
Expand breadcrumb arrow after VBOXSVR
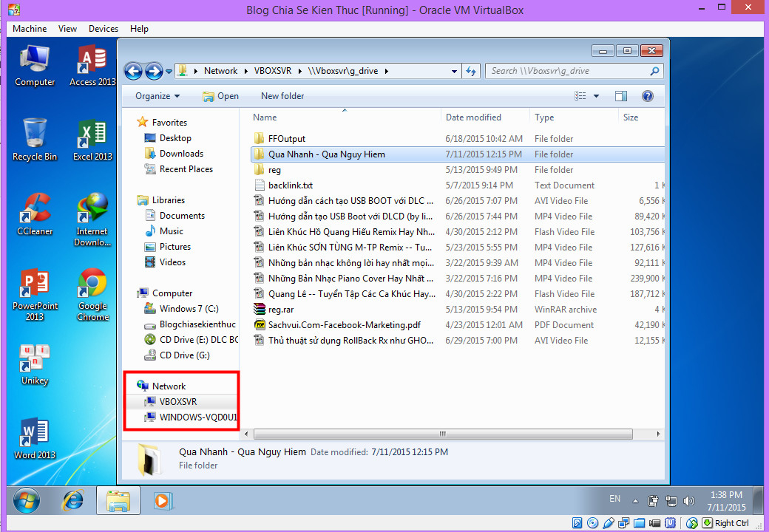click(299, 71)
